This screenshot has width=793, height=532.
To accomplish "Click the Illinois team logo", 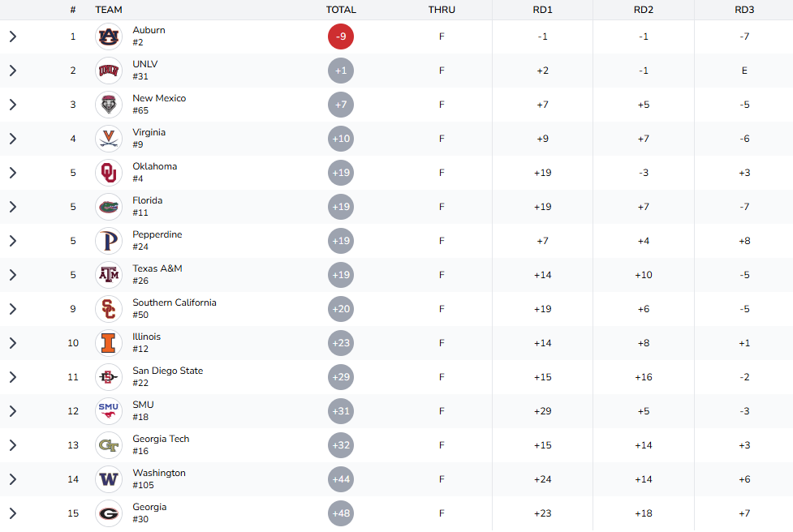I will click(109, 343).
